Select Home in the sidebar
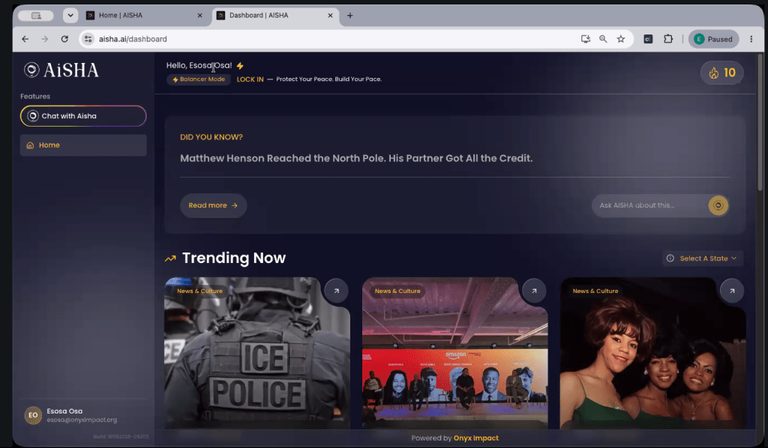The width and height of the screenshot is (768, 448). tap(83, 145)
